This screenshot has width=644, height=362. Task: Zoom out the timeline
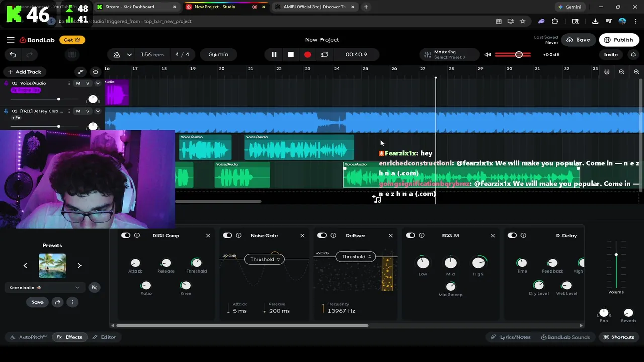(622, 72)
